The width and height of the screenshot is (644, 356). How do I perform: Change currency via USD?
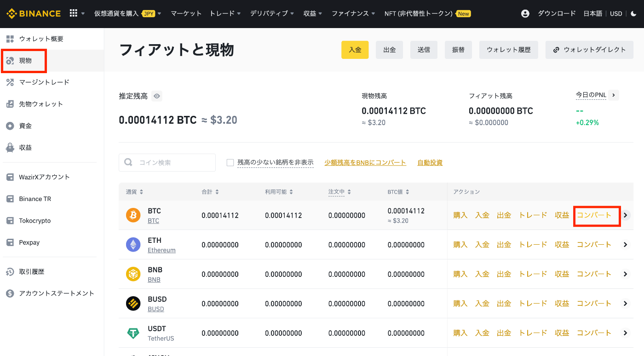click(616, 14)
